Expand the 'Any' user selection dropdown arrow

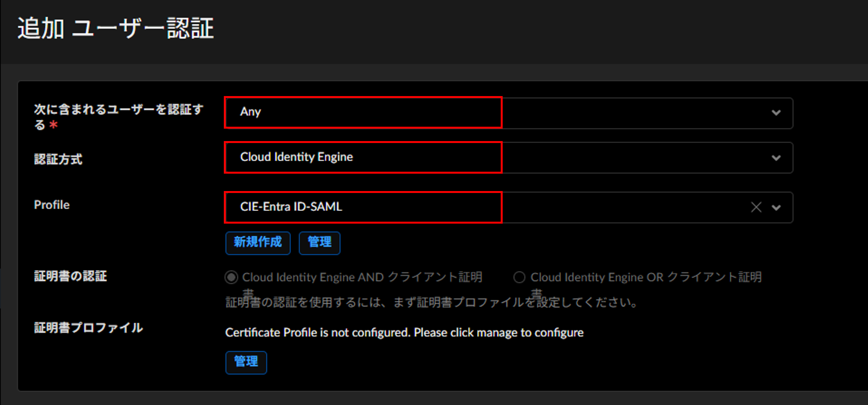(x=776, y=113)
